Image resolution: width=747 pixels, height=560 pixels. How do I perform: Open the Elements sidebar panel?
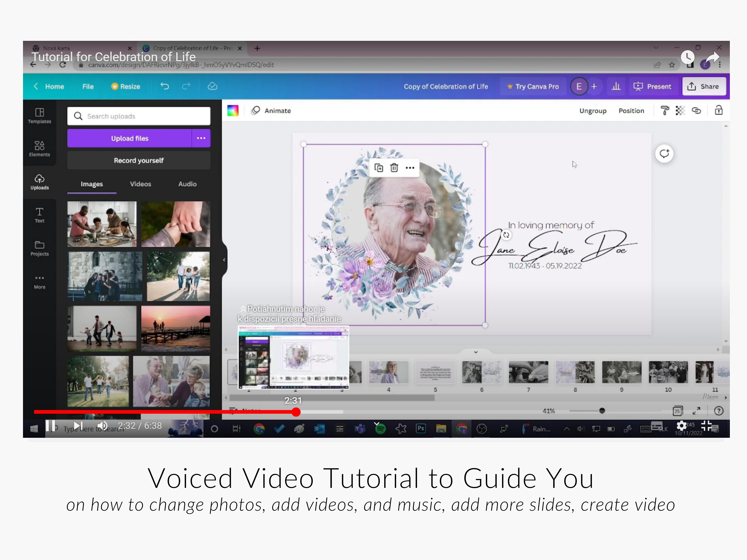click(x=40, y=149)
